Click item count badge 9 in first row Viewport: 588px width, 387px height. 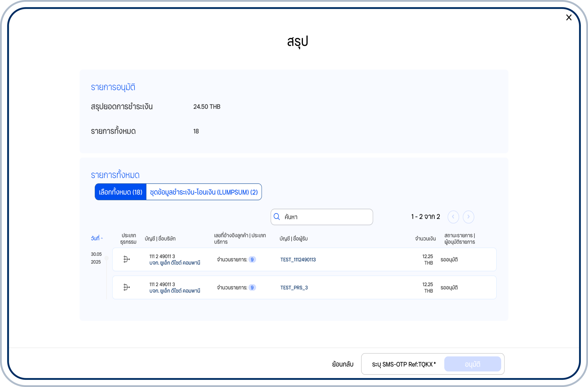point(252,260)
